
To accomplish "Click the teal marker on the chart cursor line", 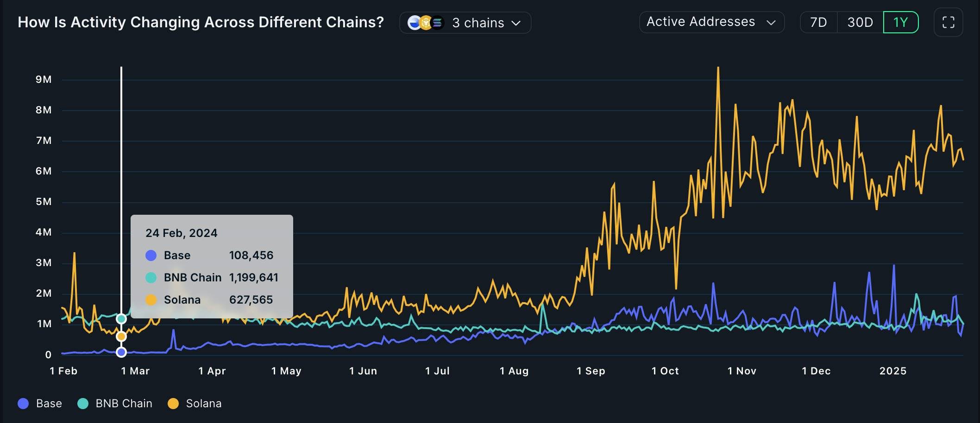I will point(122,318).
